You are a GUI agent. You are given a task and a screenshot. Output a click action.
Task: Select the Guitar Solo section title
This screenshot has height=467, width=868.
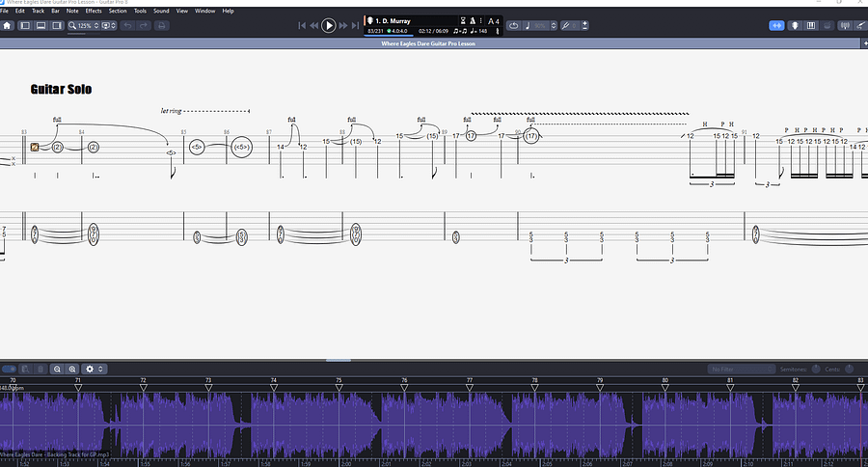61,89
